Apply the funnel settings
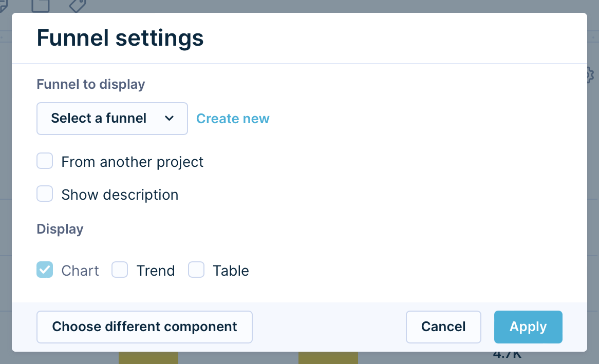 coord(528,327)
